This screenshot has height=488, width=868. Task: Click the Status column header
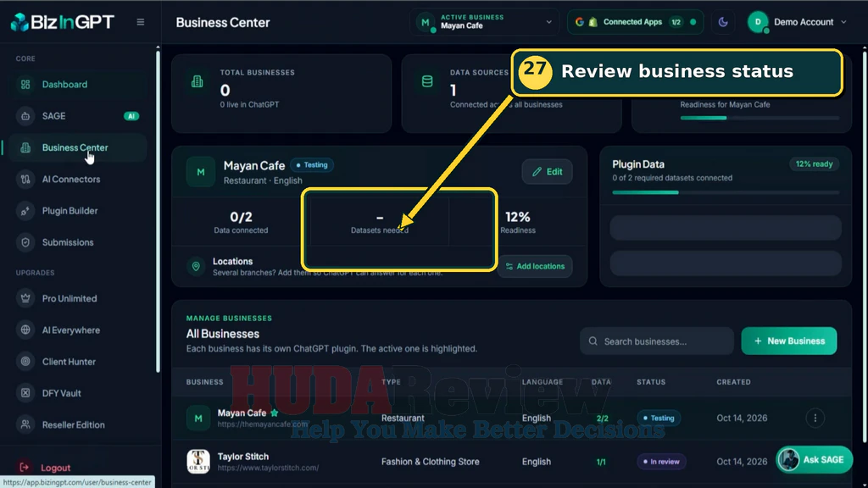pyautogui.click(x=651, y=382)
